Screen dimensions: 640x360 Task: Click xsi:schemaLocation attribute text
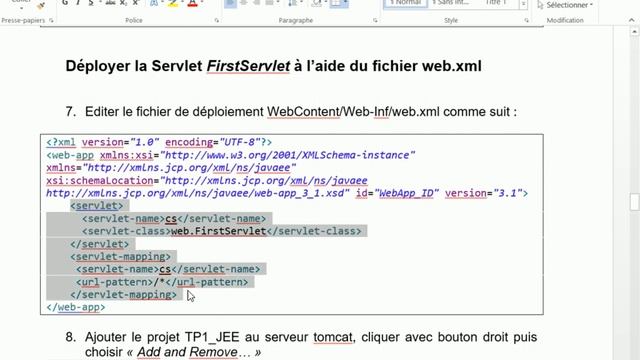coord(100,180)
